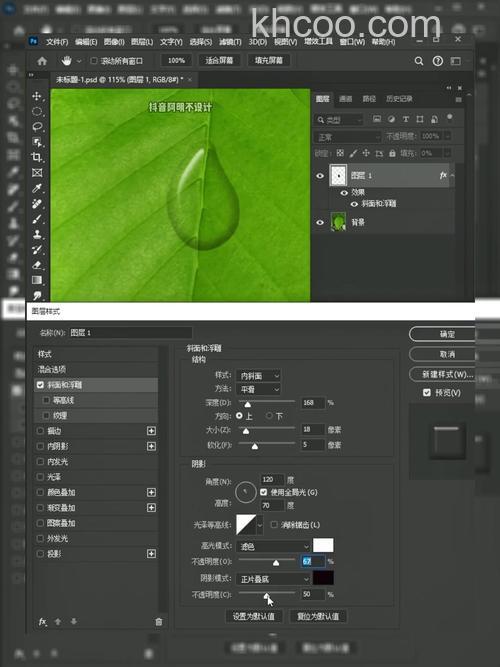Click the lock all padlock icon
500x667 pixels.
click(x=392, y=153)
